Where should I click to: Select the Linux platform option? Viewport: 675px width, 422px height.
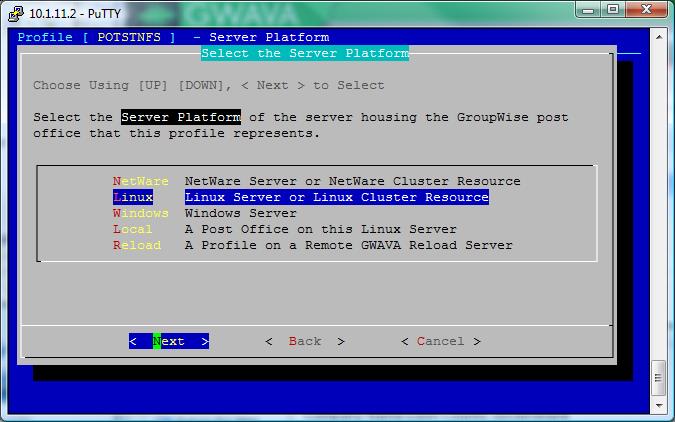tap(133, 197)
